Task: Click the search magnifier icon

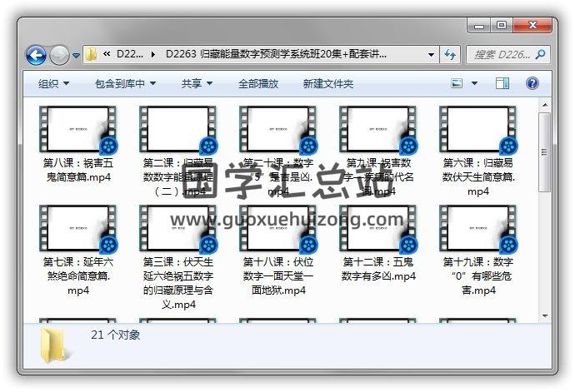Action: pos(540,55)
